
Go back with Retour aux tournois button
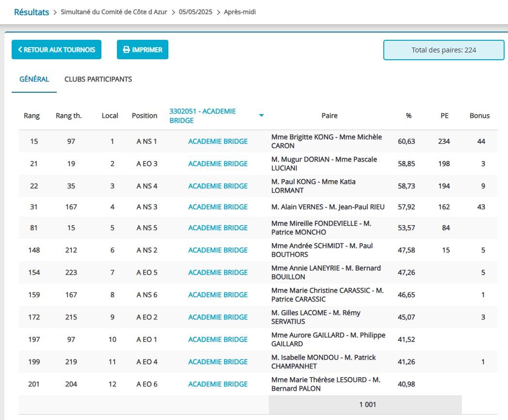(x=56, y=50)
